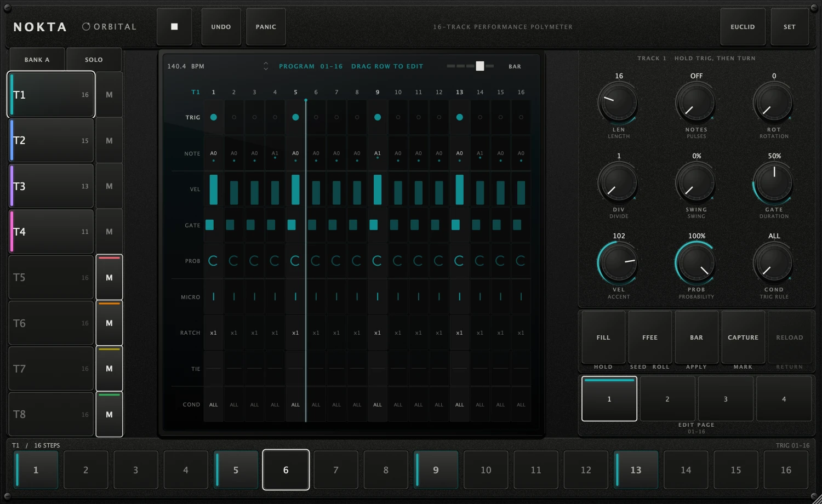Toggle bottom step button 6
This screenshot has height=504, width=822.
click(x=286, y=470)
